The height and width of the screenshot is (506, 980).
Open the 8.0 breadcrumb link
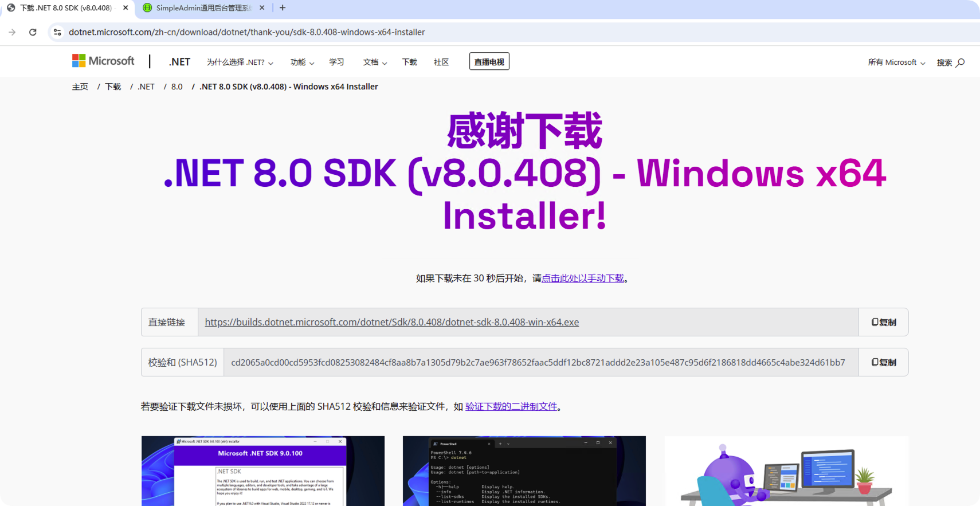pyautogui.click(x=177, y=87)
